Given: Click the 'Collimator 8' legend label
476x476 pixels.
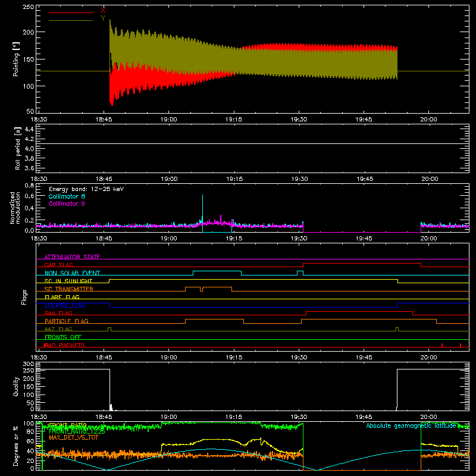Looking at the screenshot, I should click(67, 196).
